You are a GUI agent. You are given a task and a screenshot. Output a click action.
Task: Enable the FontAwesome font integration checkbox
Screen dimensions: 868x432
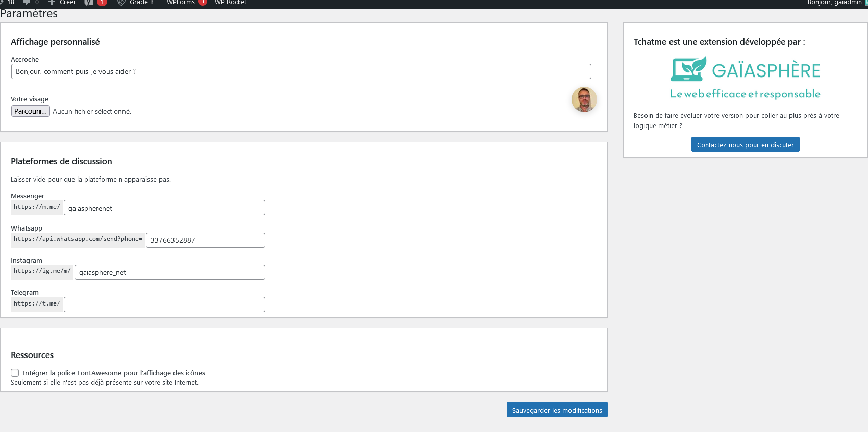point(15,373)
